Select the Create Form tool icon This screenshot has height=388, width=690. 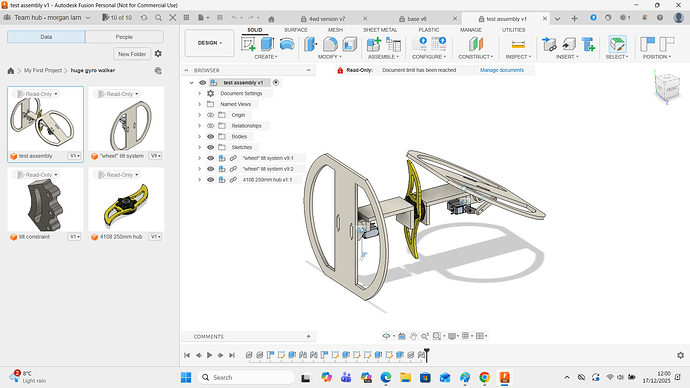[x=287, y=44]
